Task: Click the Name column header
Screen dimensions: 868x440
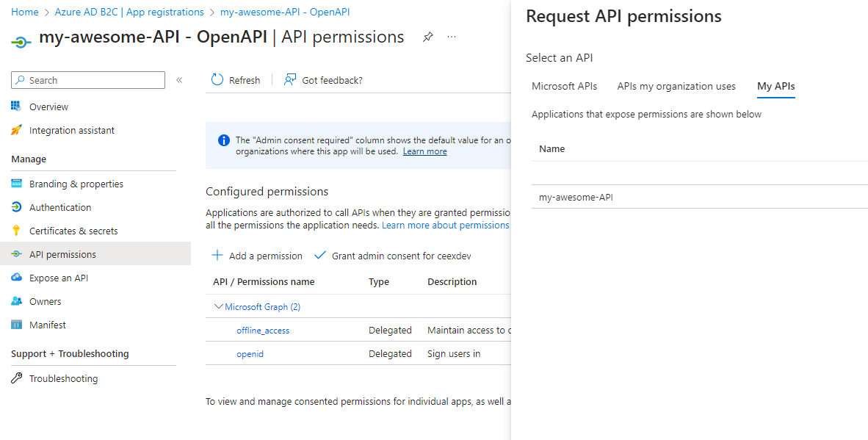Action: 552,149
